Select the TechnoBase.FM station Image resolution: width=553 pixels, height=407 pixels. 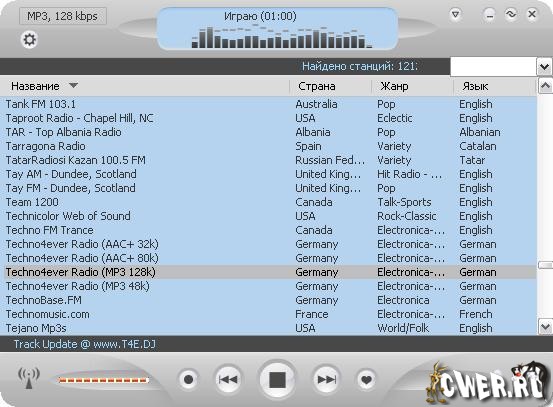pyautogui.click(x=268, y=300)
